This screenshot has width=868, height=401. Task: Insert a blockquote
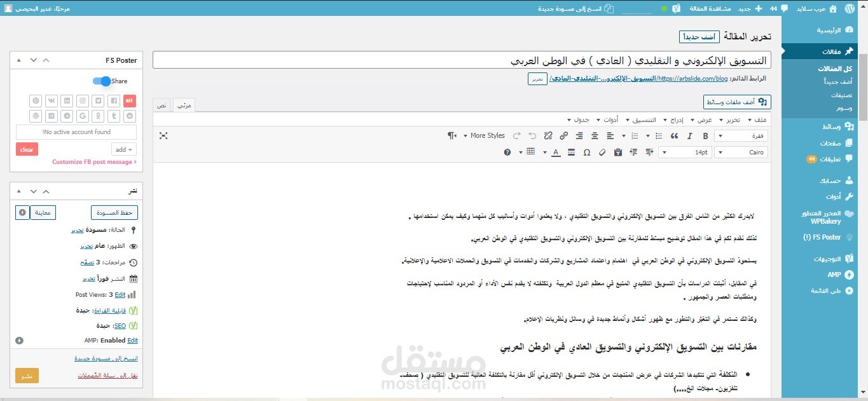click(674, 136)
